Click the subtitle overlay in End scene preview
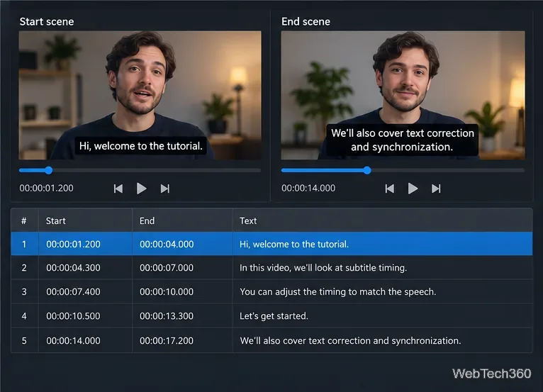 tap(403, 140)
